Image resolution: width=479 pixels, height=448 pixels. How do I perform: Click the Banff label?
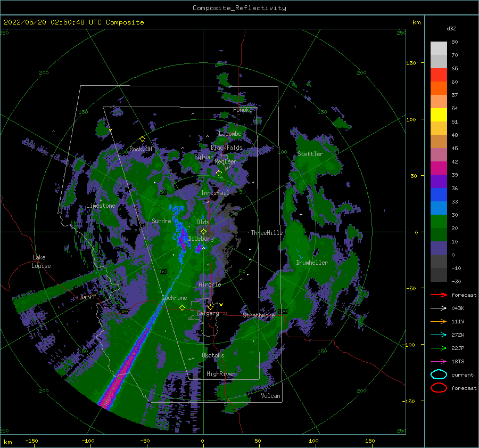point(88,297)
